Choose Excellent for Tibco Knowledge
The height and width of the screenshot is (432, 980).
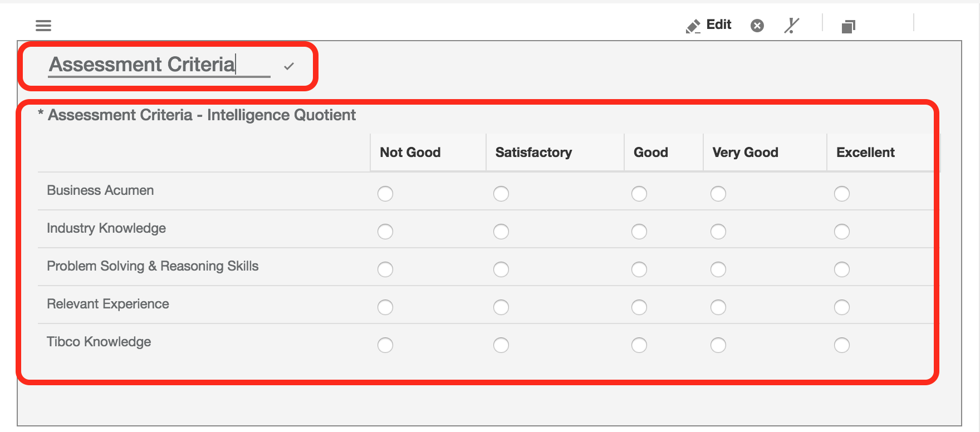tap(842, 345)
